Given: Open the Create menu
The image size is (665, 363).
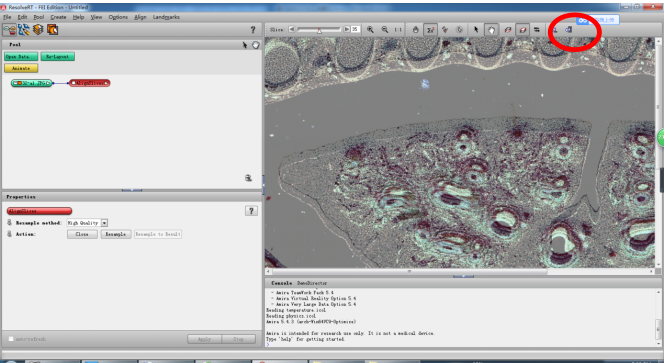Looking at the screenshot, I should (58, 17).
